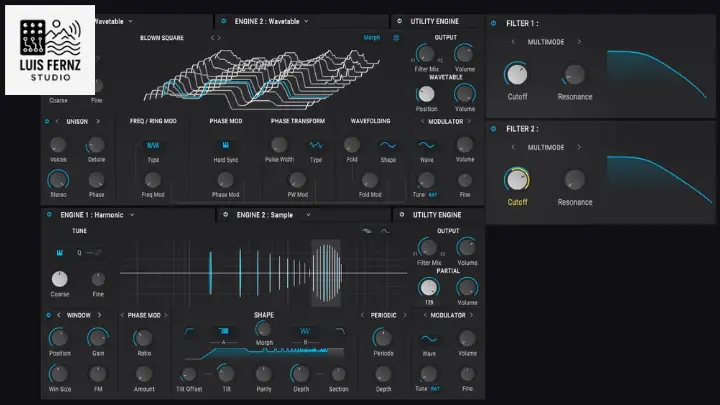Click next arrow beside PHASE MOD in Harmonic engine

pyautogui.click(x=166, y=315)
